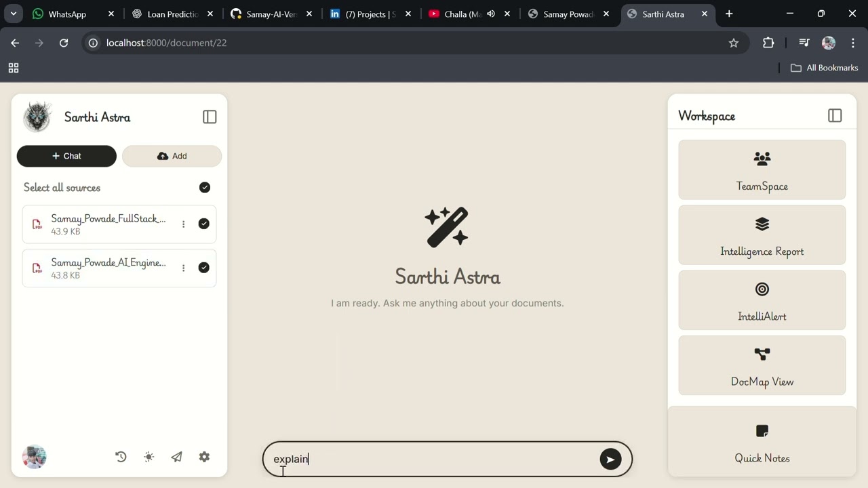Click the address bar URL
The width and height of the screenshot is (868, 488).
point(166,43)
